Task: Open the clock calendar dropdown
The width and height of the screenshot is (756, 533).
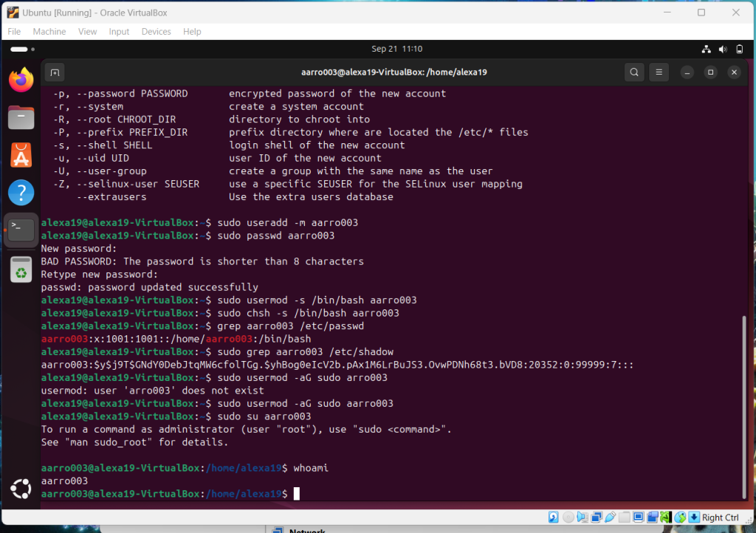Action: click(x=396, y=49)
